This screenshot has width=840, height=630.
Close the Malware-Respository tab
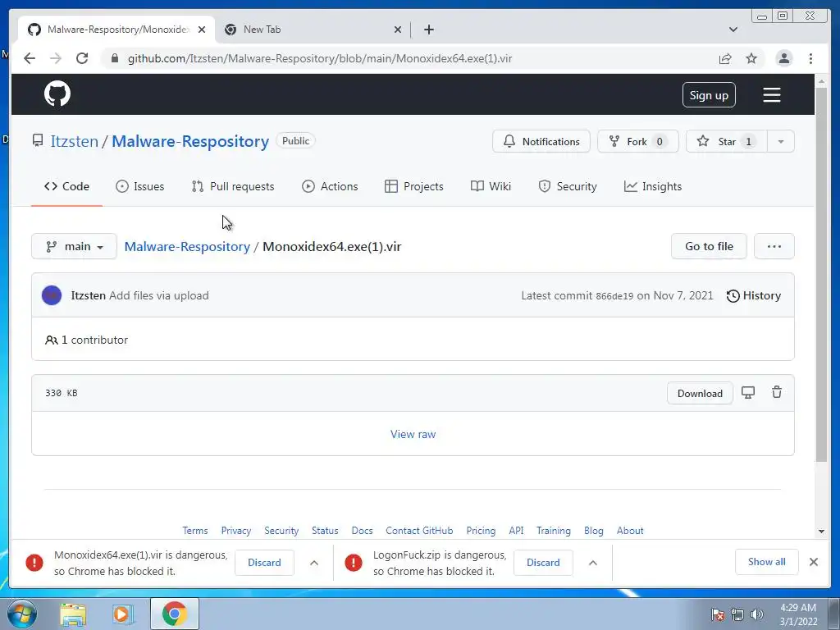pyautogui.click(x=202, y=30)
